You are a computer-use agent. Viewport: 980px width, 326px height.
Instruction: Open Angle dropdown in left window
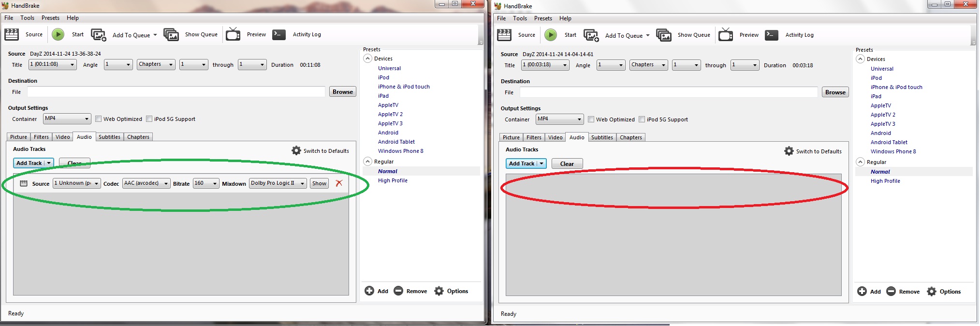click(x=118, y=64)
